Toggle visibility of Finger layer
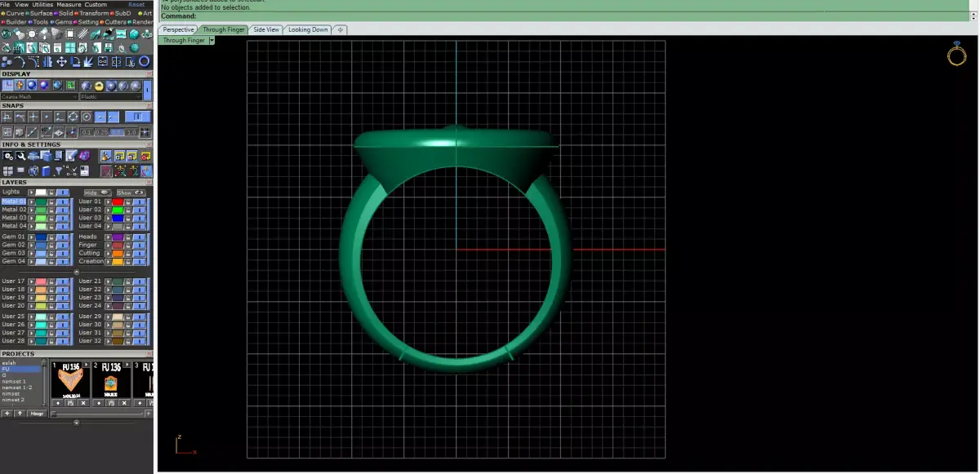Viewport: 980px width, 474px height. tap(140, 245)
